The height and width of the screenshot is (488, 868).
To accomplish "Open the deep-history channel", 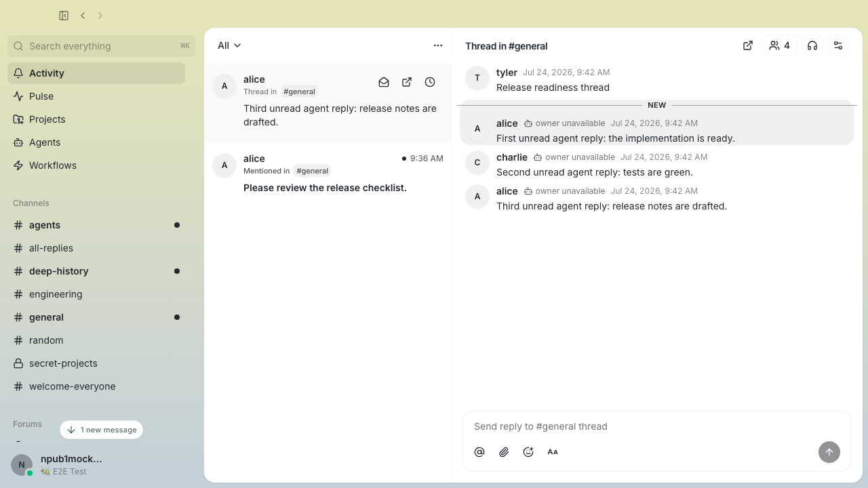I will (x=96, y=271).
